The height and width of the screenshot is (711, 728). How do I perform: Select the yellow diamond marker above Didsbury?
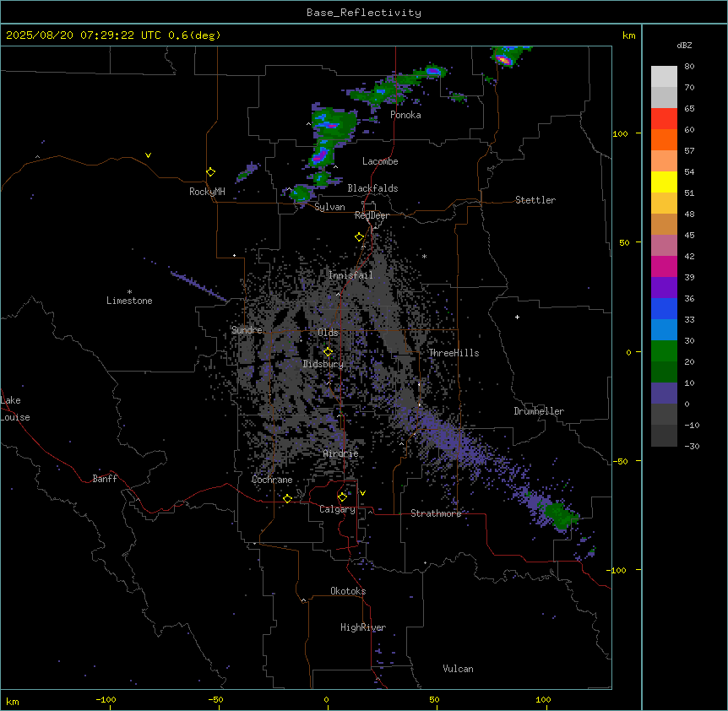tap(329, 352)
